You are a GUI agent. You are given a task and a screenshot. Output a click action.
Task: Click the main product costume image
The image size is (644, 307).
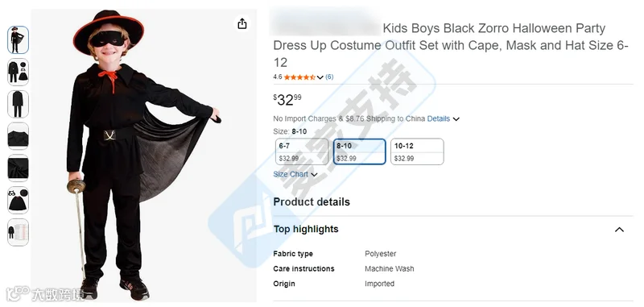(x=144, y=156)
